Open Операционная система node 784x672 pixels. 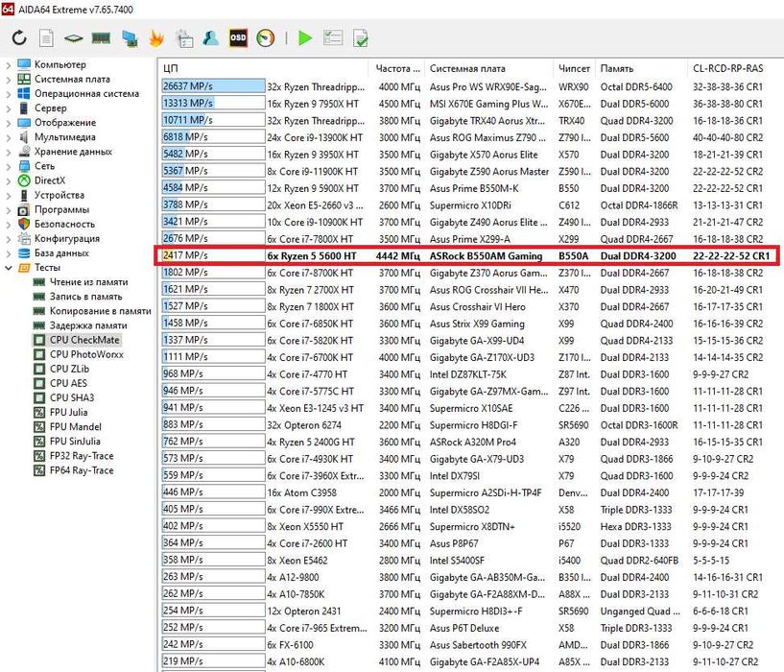(x=86, y=93)
